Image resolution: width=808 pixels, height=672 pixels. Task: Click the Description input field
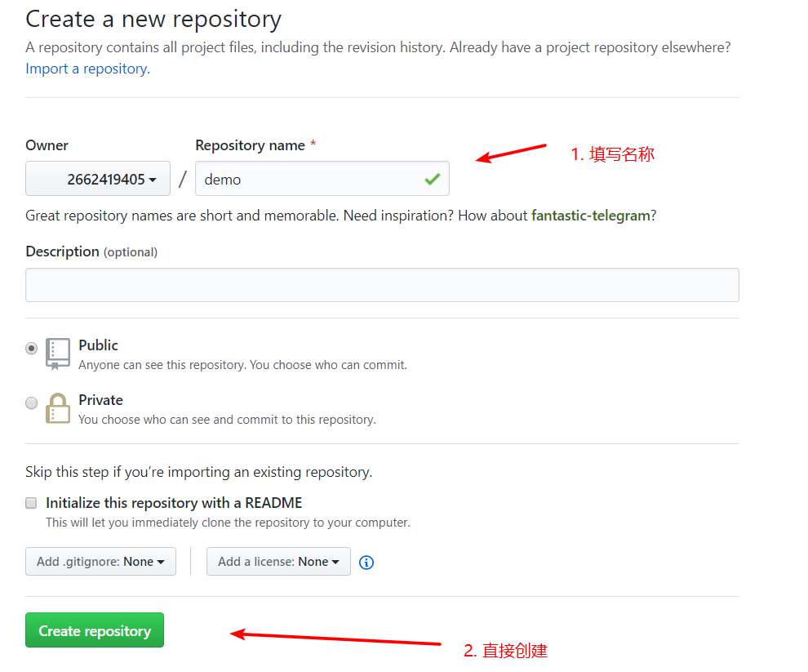point(382,285)
